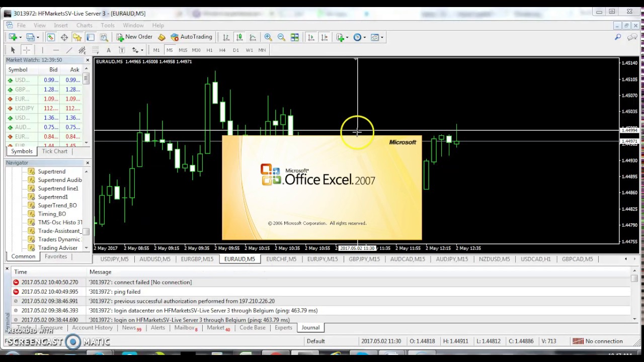Switch to candlestick chart display icon
The height and width of the screenshot is (362, 644).
[x=239, y=37]
